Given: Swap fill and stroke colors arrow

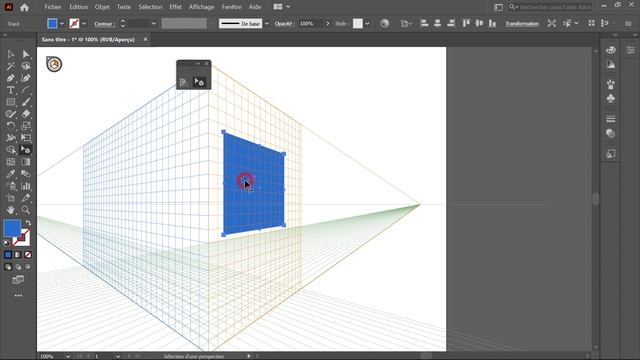Looking at the screenshot, I should pyautogui.click(x=28, y=223).
